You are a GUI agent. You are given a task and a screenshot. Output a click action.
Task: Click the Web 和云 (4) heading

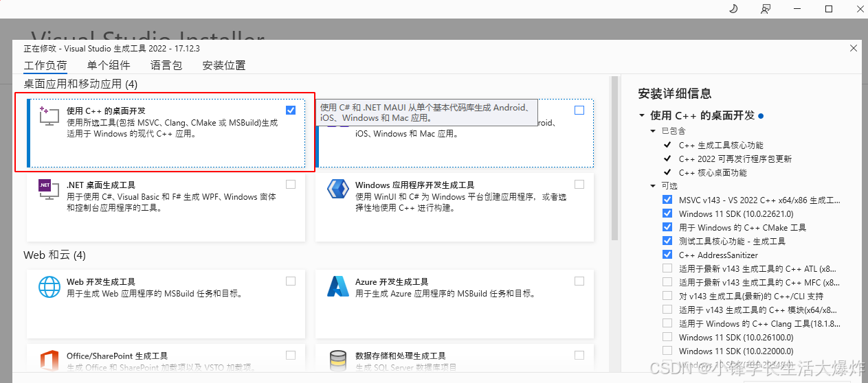click(55, 255)
